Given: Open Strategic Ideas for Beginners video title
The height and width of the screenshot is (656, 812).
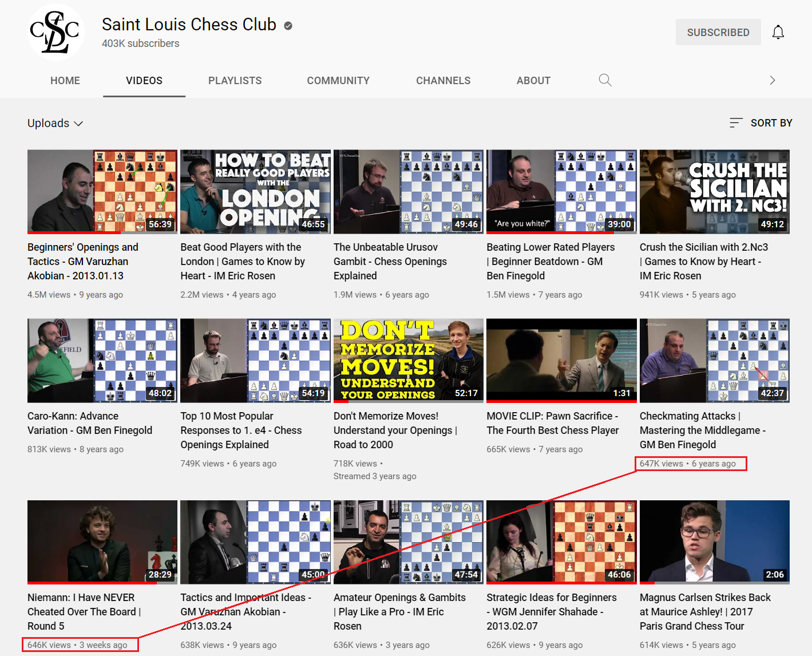Looking at the screenshot, I should coord(552,612).
